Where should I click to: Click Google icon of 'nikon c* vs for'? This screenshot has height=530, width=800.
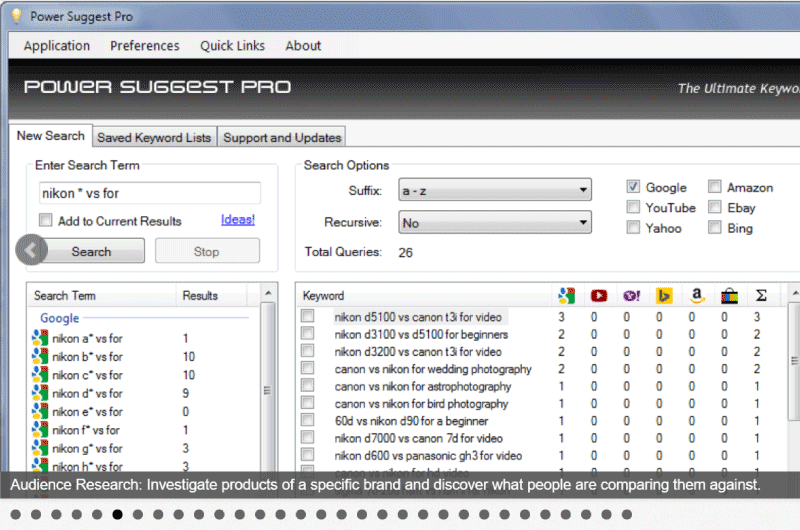coord(40,375)
